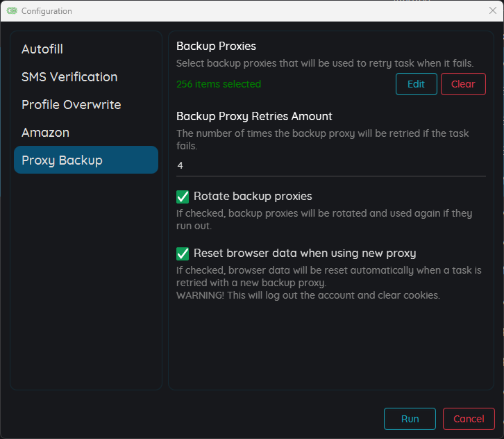
Task: Edit the selected backup proxies
Action: (x=417, y=84)
